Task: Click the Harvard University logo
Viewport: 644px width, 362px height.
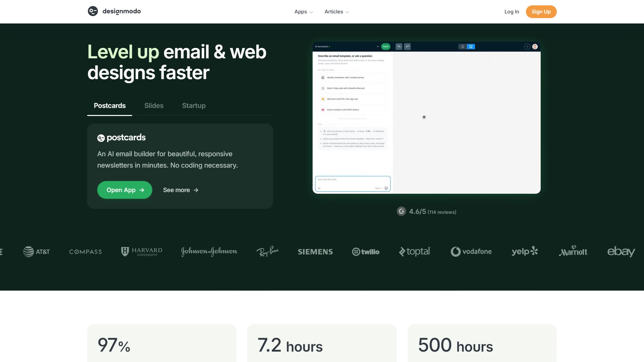Action: click(x=142, y=252)
